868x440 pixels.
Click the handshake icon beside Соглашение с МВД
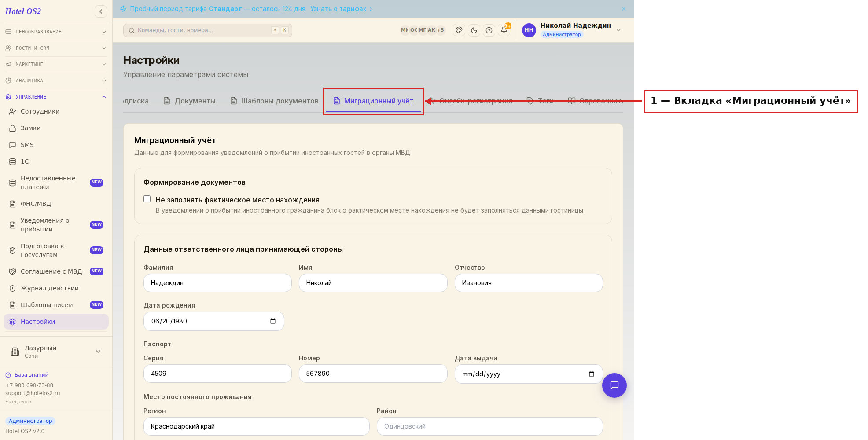click(x=13, y=272)
